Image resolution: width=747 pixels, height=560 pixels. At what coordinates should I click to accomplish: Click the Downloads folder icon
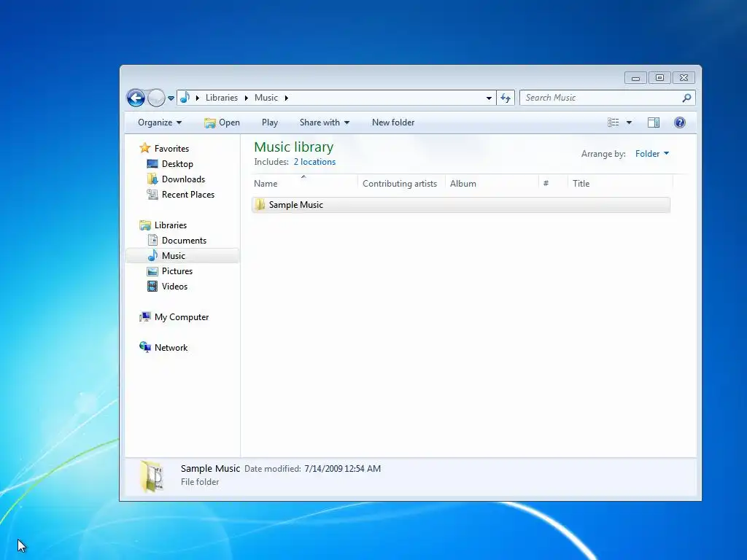pos(152,179)
